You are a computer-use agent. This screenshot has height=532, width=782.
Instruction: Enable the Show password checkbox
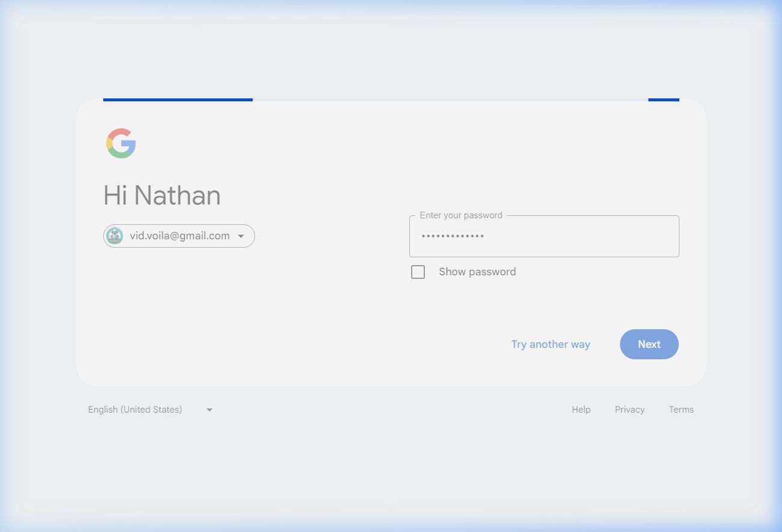(418, 272)
